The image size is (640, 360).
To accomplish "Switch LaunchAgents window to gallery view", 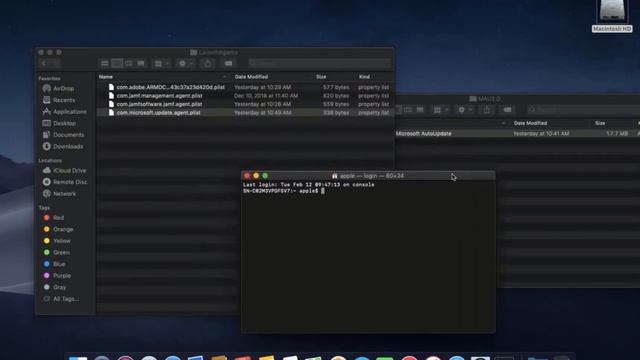I will [141, 63].
